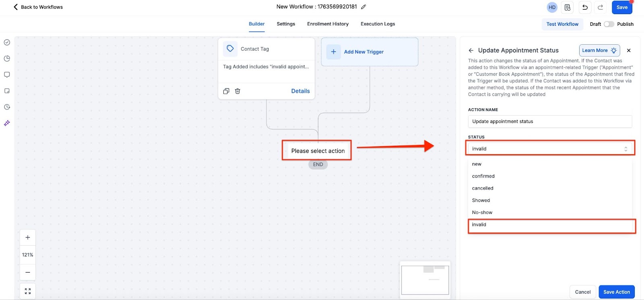Image resolution: width=644 pixels, height=300 pixels.
Task: Click the fit-to-screen canvas icon
Action: [x=28, y=291]
